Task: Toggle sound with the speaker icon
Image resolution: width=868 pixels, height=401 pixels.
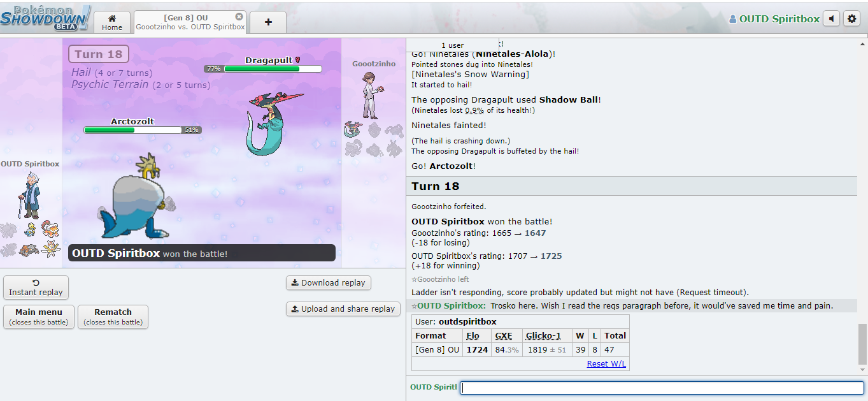Action: (831, 18)
